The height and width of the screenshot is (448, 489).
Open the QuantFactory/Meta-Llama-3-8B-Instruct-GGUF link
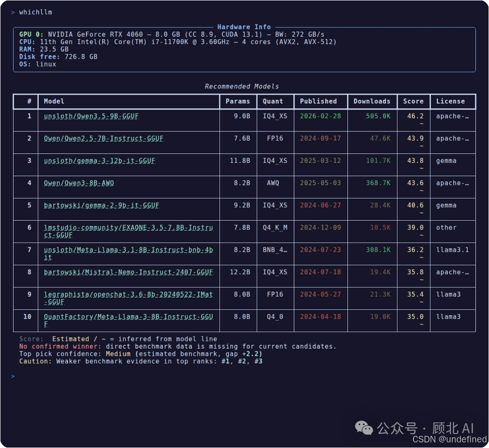click(129, 320)
